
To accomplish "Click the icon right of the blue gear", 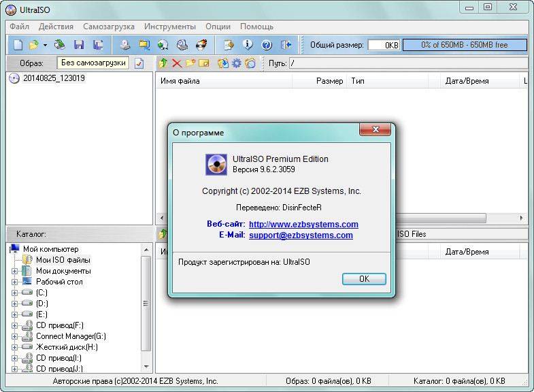I will (x=250, y=63).
